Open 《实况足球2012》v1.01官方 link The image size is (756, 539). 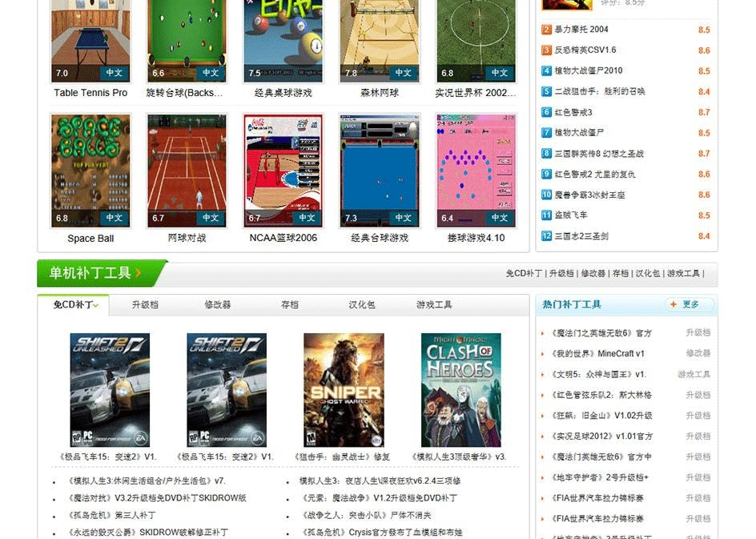pos(601,436)
